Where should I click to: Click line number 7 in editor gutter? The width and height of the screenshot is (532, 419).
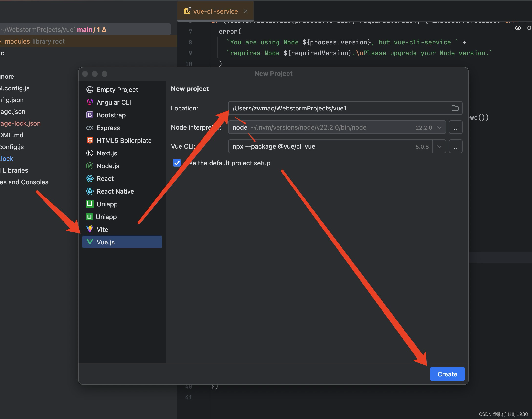click(190, 31)
